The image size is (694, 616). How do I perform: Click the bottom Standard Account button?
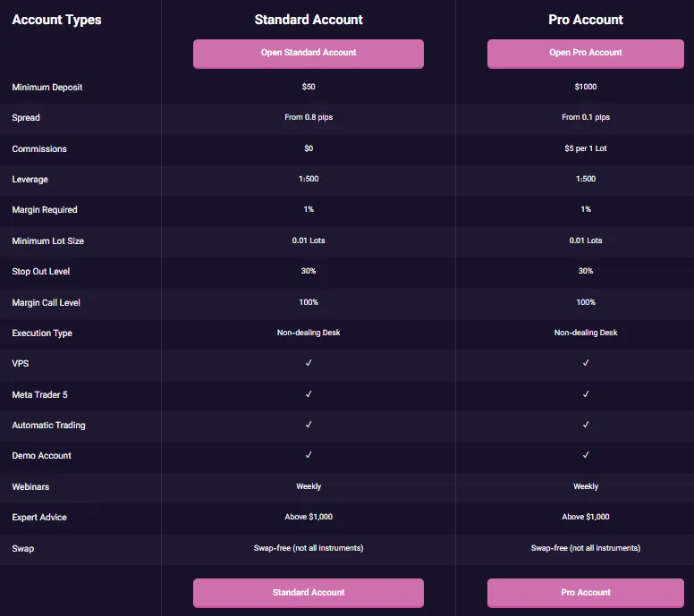pos(309,593)
